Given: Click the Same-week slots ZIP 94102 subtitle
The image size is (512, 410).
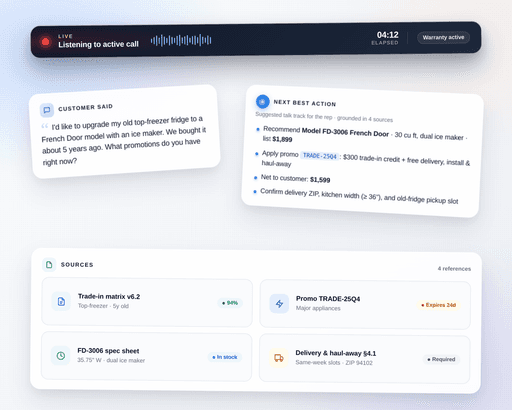Looking at the screenshot, I should pos(334,362).
